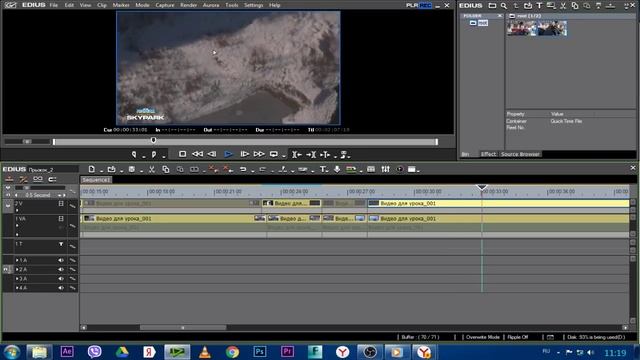The height and width of the screenshot is (360, 640).
Task: Redo the last undone action
Action: 262,169
